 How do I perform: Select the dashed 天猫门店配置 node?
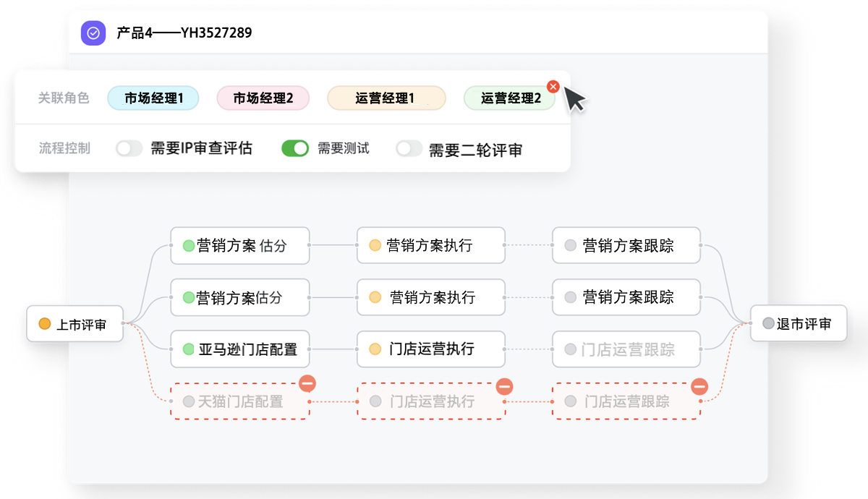(x=240, y=401)
